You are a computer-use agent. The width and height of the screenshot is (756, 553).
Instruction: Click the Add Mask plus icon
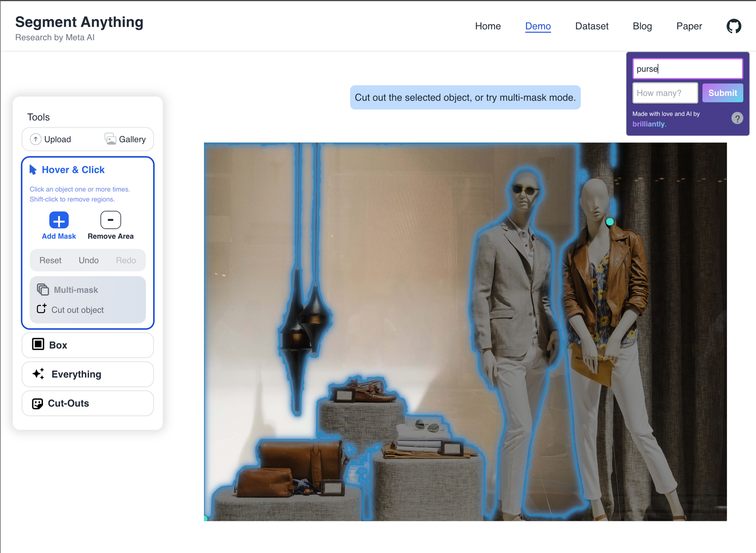coord(59,220)
